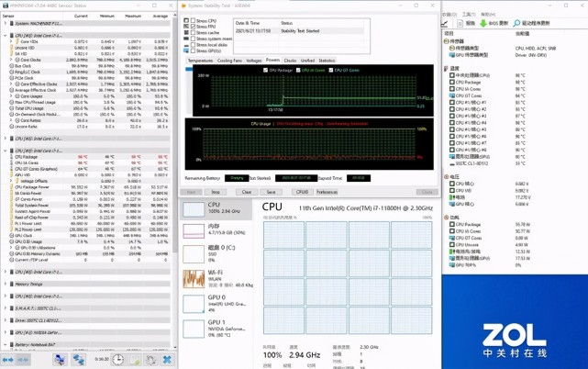The image size is (588, 369).
Task: Switch to the Temperatures tab
Action: pyautogui.click(x=200, y=61)
